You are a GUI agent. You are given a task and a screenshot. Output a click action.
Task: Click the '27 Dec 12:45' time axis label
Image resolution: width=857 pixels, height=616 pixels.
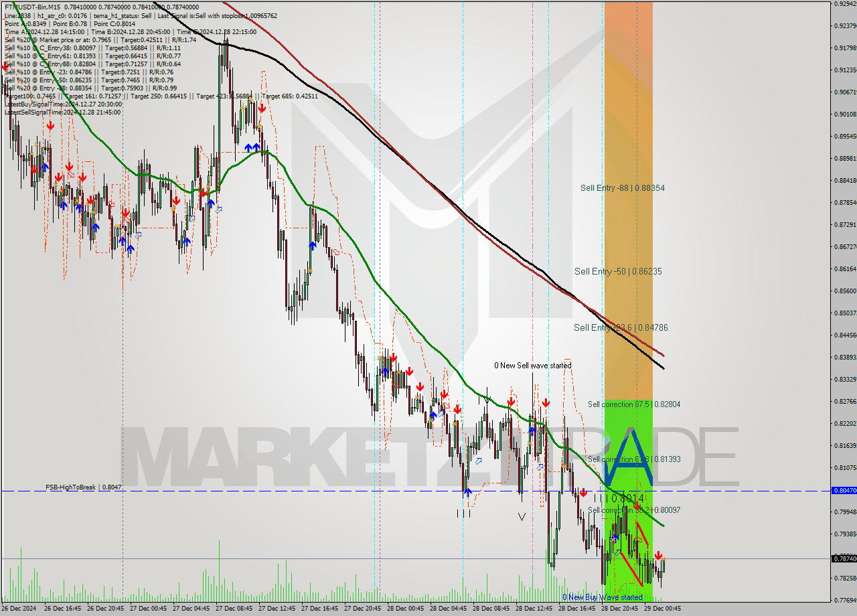tap(276, 609)
